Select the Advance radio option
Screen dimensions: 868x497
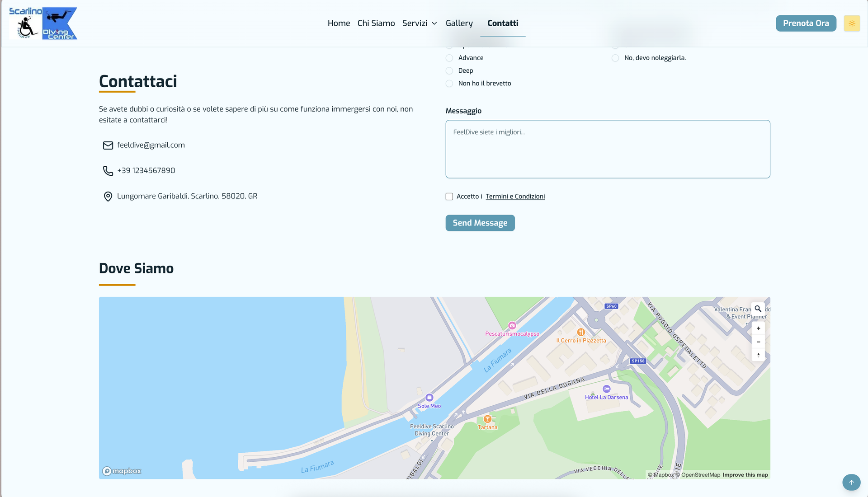pos(449,58)
